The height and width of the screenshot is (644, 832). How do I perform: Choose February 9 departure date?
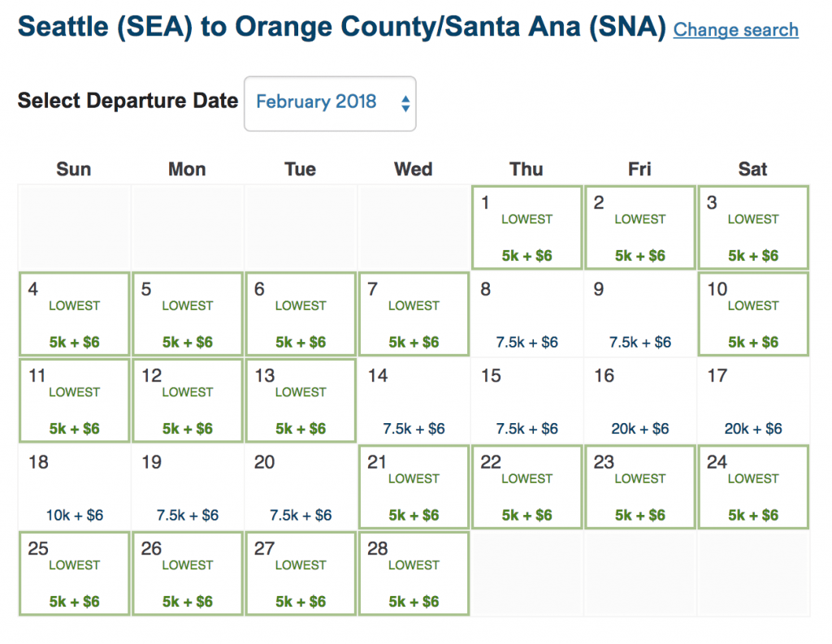tap(639, 315)
